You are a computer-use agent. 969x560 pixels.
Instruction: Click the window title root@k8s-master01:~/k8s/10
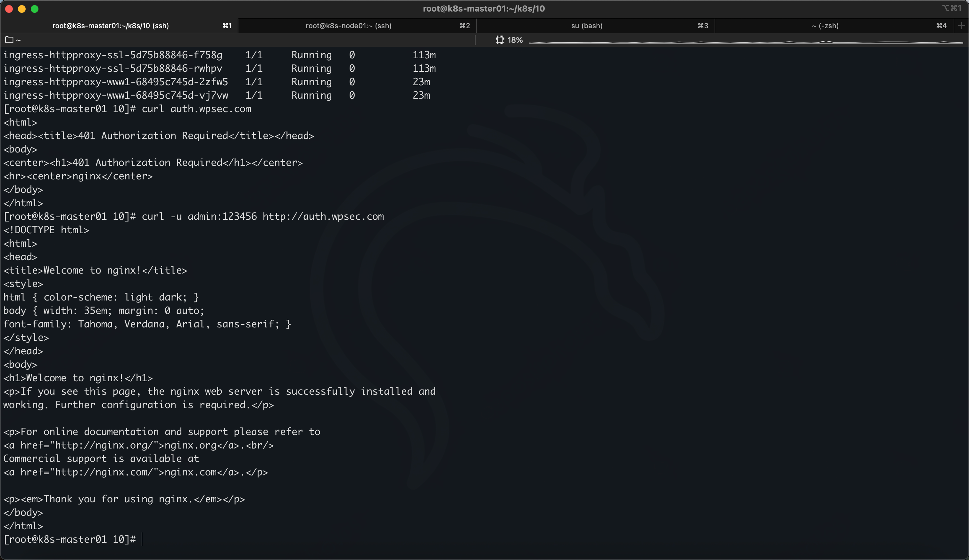point(484,8)
